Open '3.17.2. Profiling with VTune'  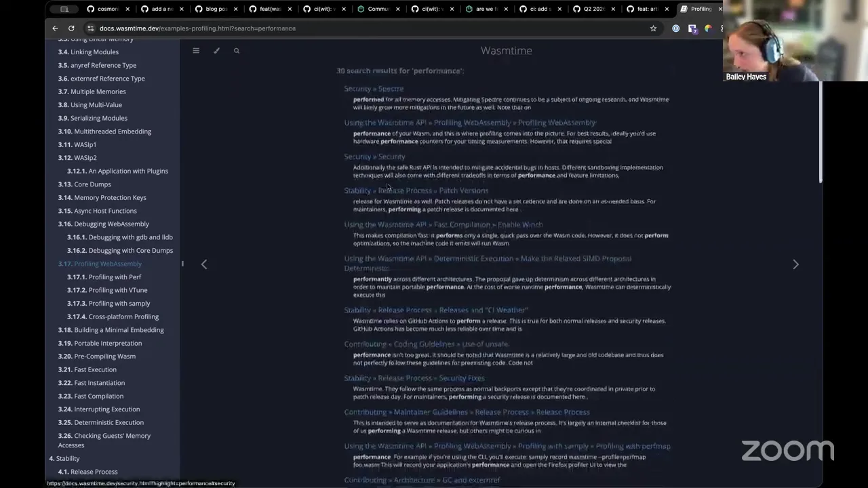(106, 290)
